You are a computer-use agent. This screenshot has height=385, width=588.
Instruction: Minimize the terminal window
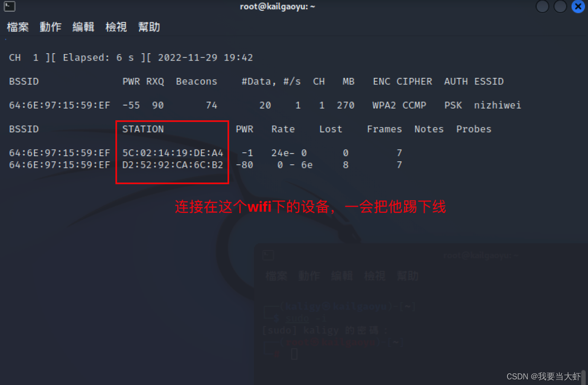(x=542, y=6)
